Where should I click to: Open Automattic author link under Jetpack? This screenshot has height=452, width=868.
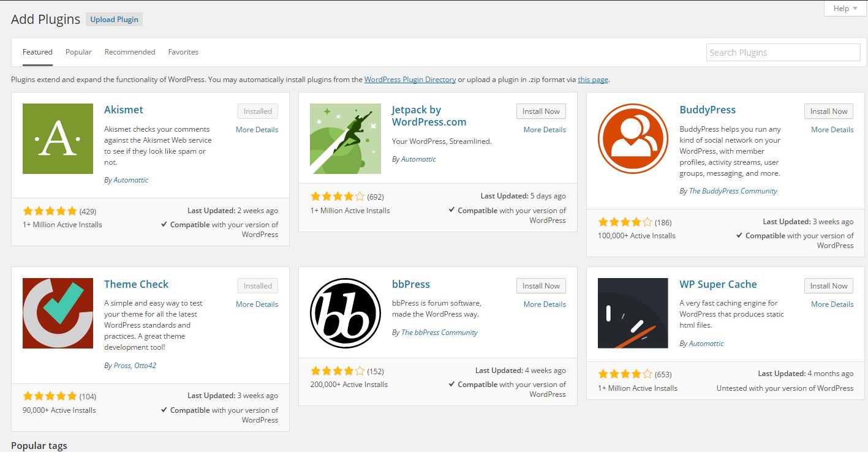point(418,159)
